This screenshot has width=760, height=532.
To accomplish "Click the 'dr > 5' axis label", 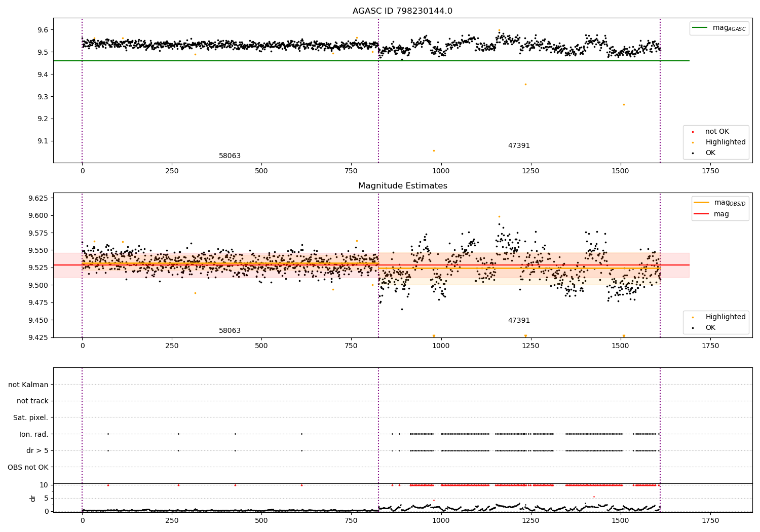I will pos(37,451).
